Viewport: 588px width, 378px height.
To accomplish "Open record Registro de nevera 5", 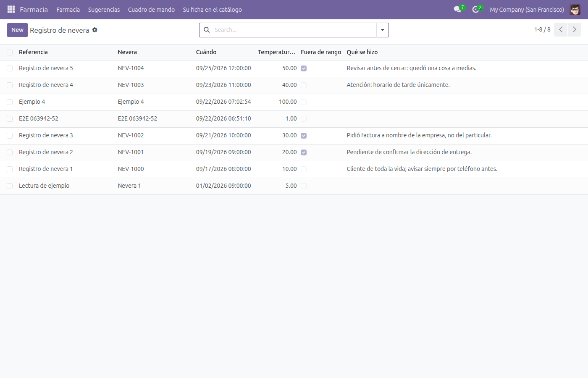I will [x=46, y=68].
